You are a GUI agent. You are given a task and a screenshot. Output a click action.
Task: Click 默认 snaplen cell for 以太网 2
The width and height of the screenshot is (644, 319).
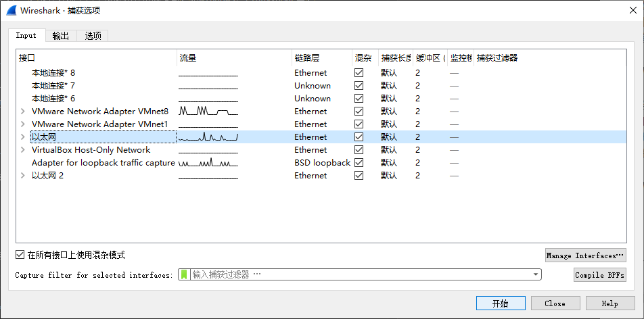coord(389,175)
